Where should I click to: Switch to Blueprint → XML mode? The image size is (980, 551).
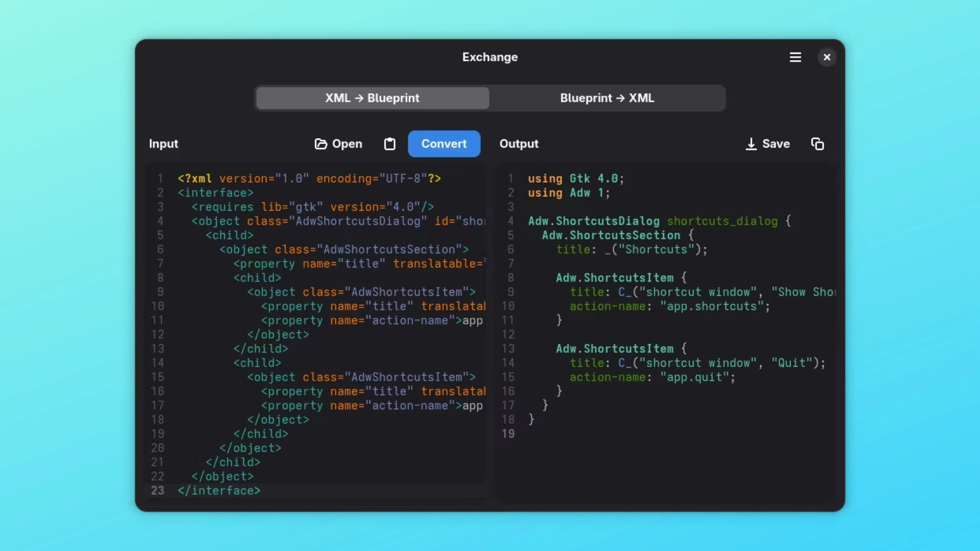coord(607,98)
